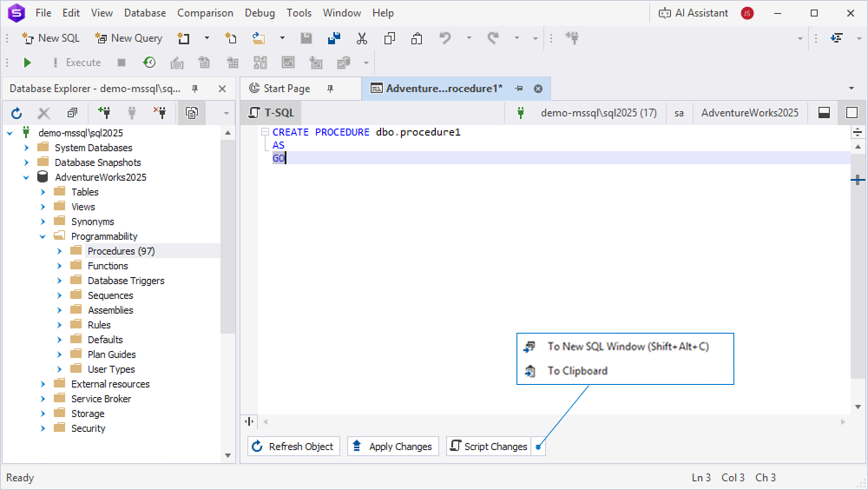Close the Database Explorer panel

[222, 89]
